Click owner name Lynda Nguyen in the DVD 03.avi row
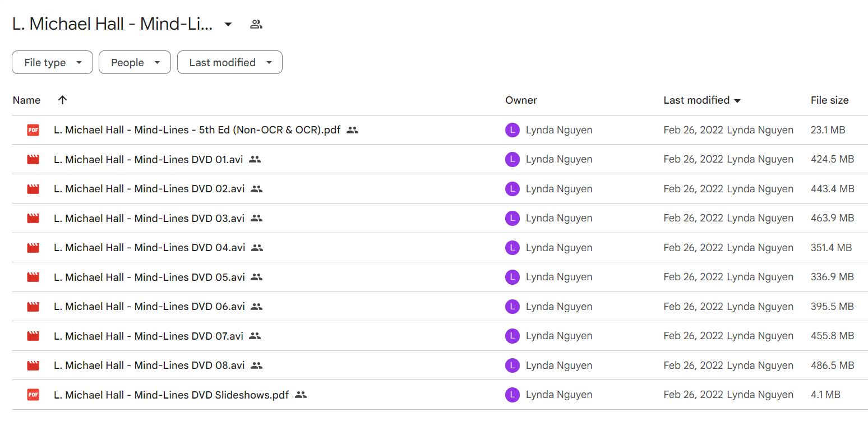This screenshot has width=868, height=435. [559, 218]
